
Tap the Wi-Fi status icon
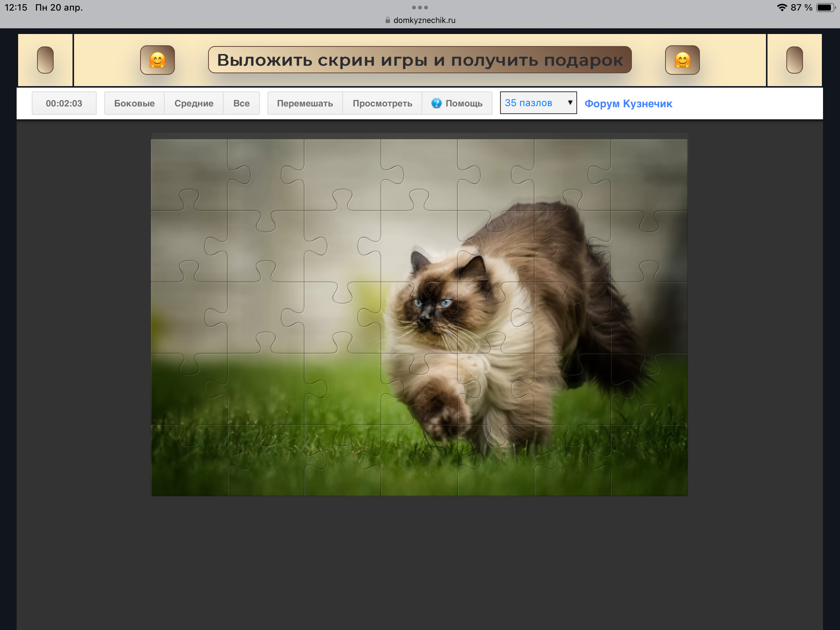coord(781,8)
